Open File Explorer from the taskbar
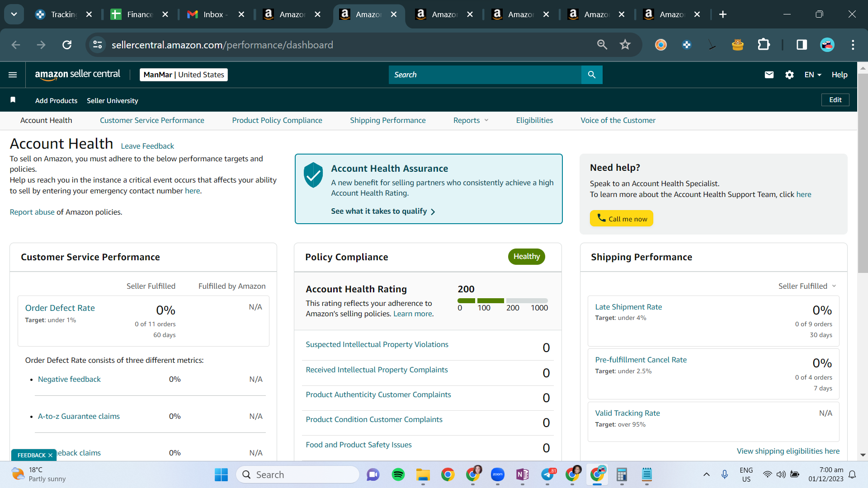868x488 pixels. click(423, 474)
